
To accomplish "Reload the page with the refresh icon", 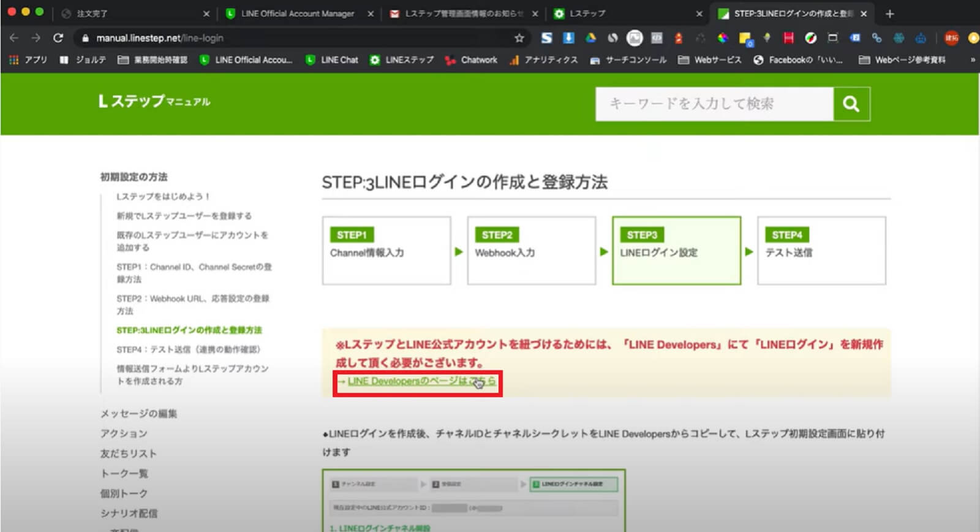I will (x=58, y=38).
